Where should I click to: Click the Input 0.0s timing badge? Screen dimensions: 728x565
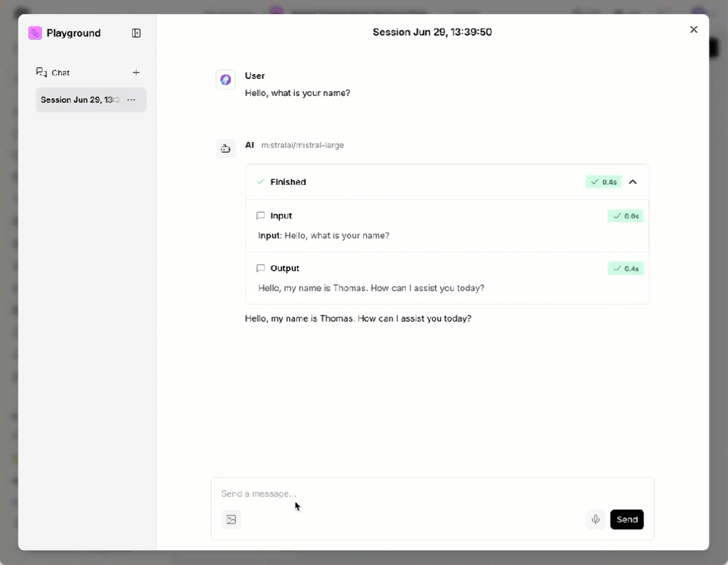click(626, 216)
